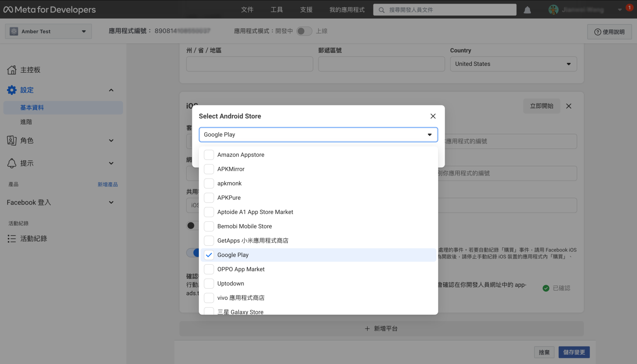Click the roles badge icon in the sidebar

click(12, 140)
